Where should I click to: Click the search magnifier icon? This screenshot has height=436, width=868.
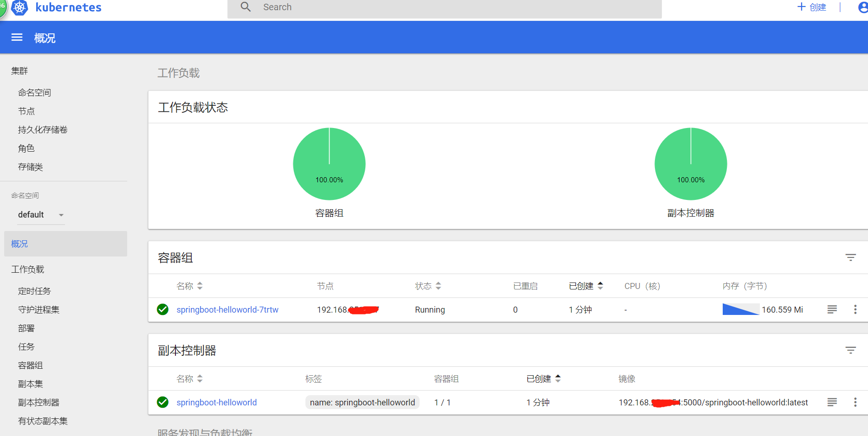[246, 7]
